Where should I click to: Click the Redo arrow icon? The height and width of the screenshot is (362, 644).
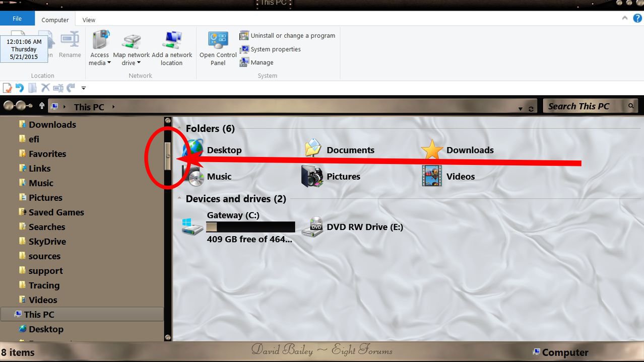(71, 88)
